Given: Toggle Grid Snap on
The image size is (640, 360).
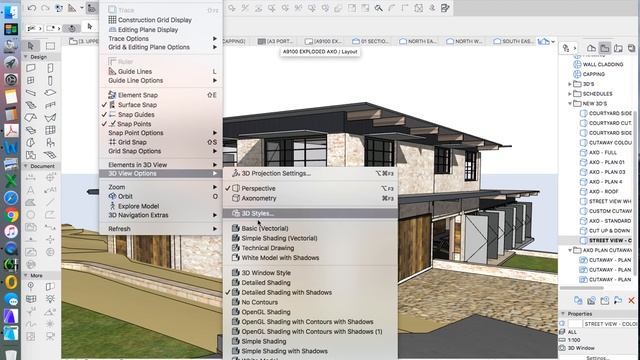Looking at the screenshot, I should [161, 142].
